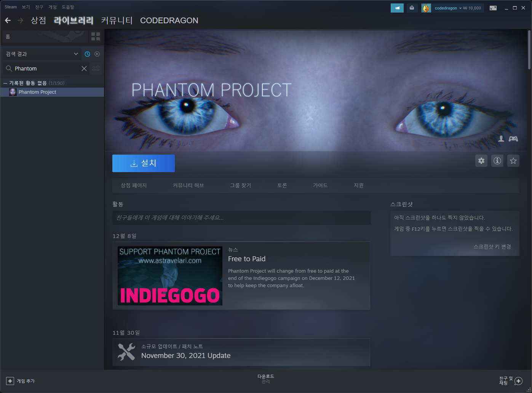Viewport: 532px width, 393px height.
Task: Open the INDIEGOGO news thumbnail
Action: (170, 276)
